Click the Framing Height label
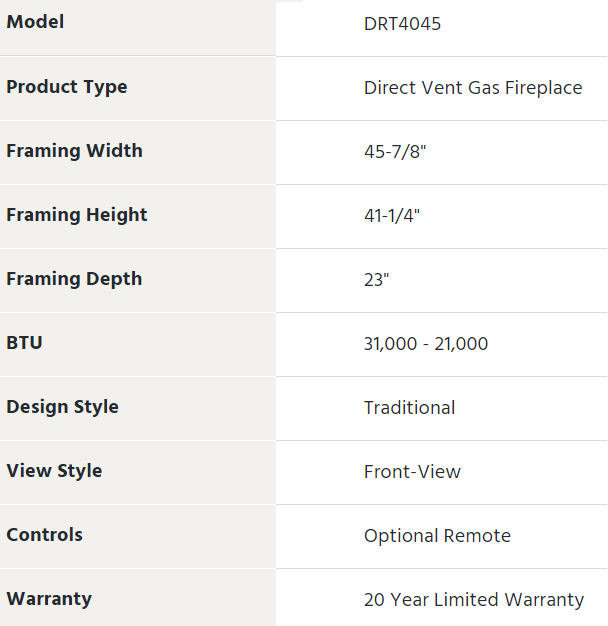This screenshot has height=626, width=608. [76, 215]
